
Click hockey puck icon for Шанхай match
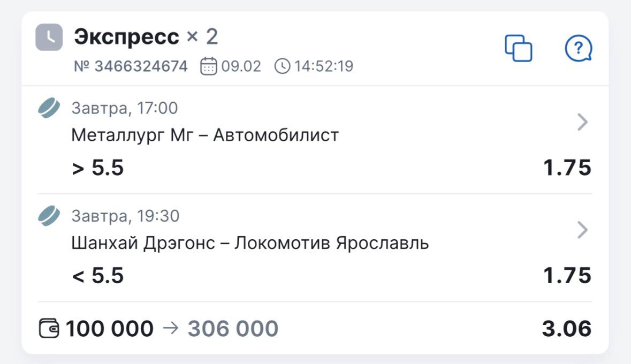tap(49, 216)
